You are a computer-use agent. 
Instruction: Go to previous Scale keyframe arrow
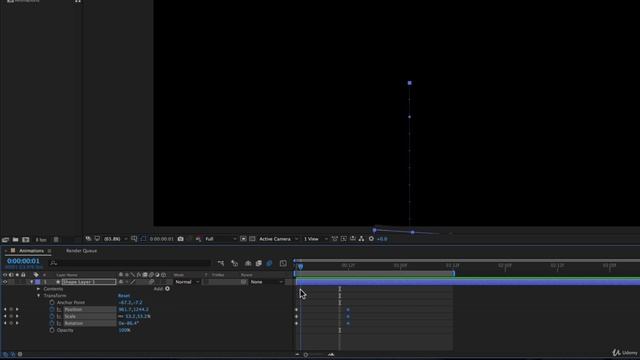pyautogui.click(x=5, y=316)
